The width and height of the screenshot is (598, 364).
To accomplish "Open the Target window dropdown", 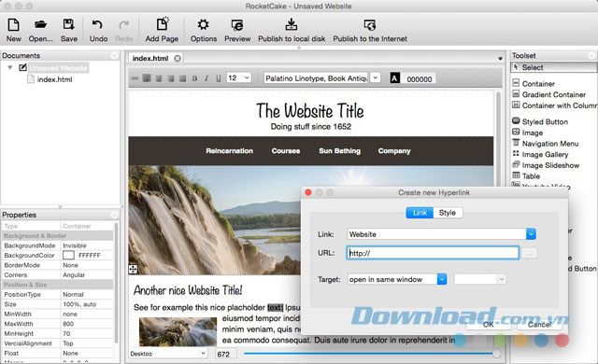I will point(442,279).
